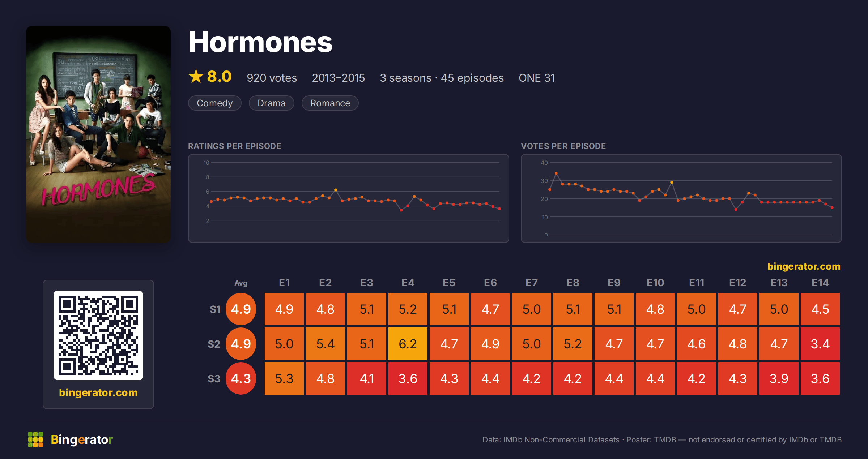Click the S1 E1 cell rated 4.9

(x=284, y=309)
